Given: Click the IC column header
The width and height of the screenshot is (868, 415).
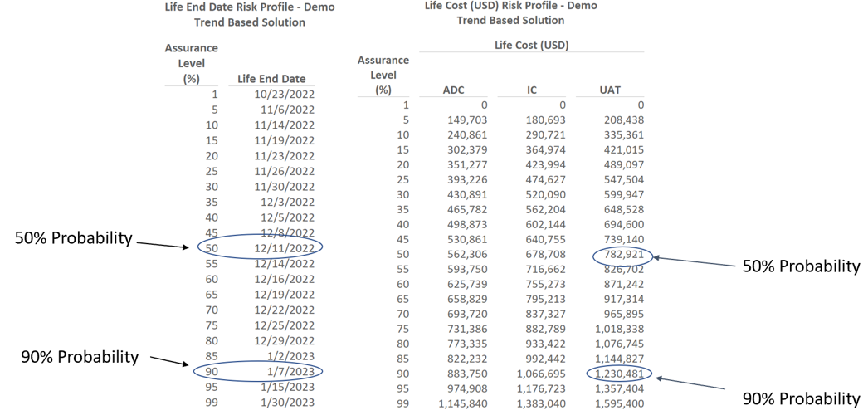Looking at the screenshot, I should (x=532, y=90).
